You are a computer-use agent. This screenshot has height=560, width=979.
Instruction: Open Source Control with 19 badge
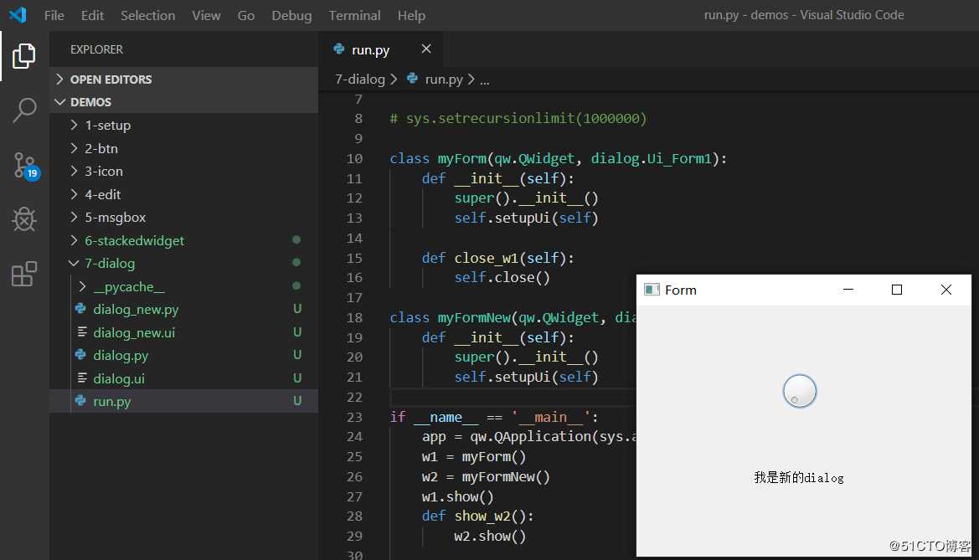click(24, 166)
